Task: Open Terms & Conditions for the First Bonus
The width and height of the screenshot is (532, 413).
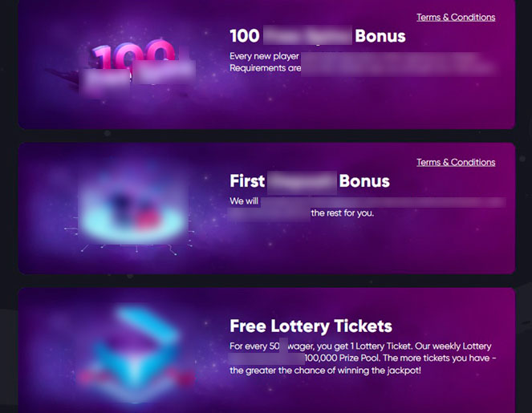Action: 456,163
